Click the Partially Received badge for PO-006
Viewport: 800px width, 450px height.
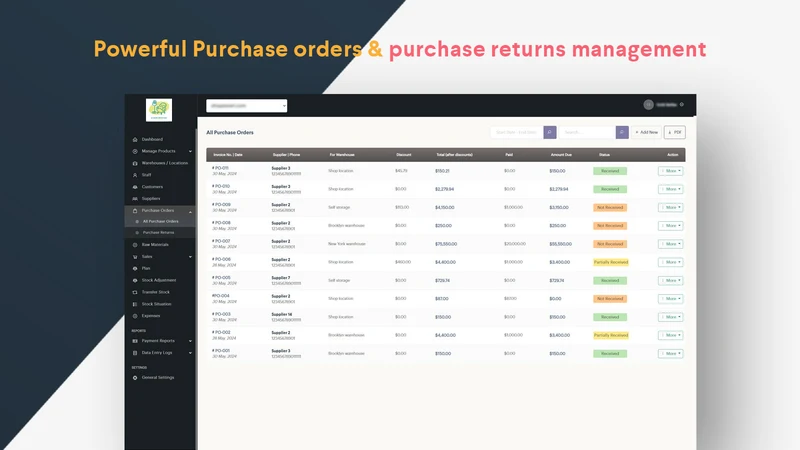(611, 262)
